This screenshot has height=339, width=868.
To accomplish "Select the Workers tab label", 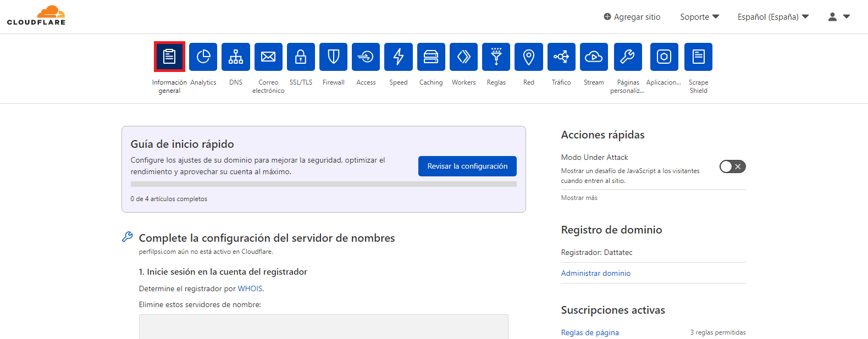I will (463, 82).
